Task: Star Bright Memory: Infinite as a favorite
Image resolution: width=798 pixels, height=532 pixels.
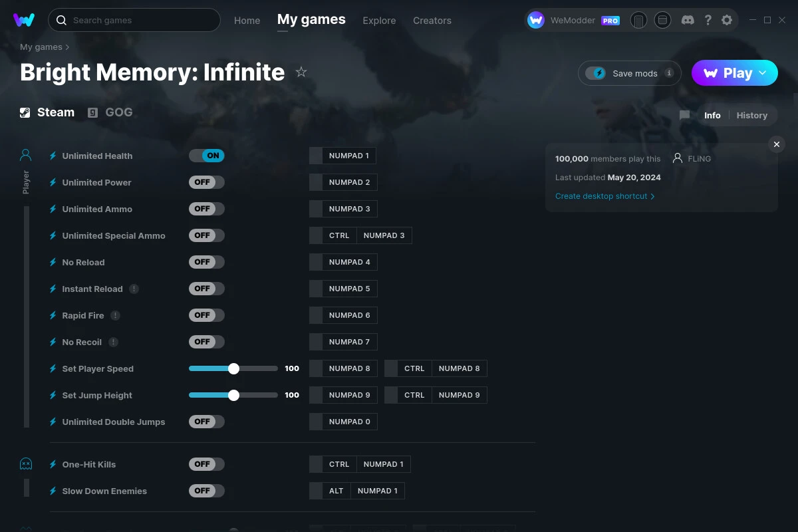Action: 301,72
